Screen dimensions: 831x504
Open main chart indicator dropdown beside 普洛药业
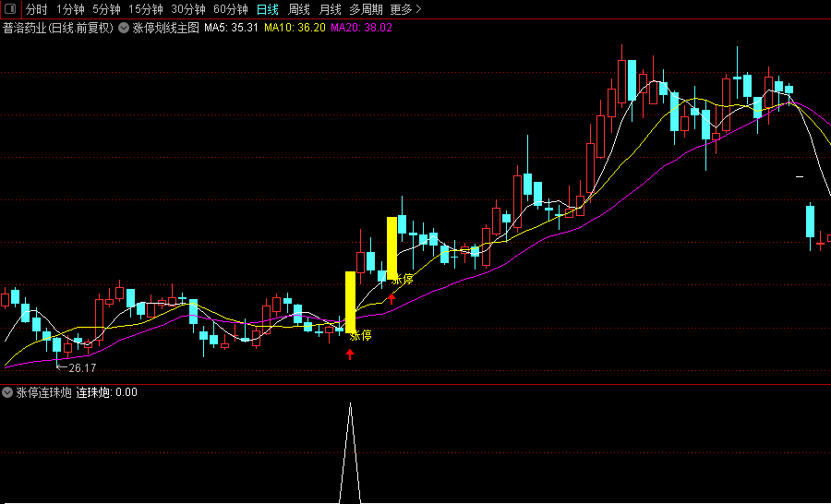[x=124, y=28]
